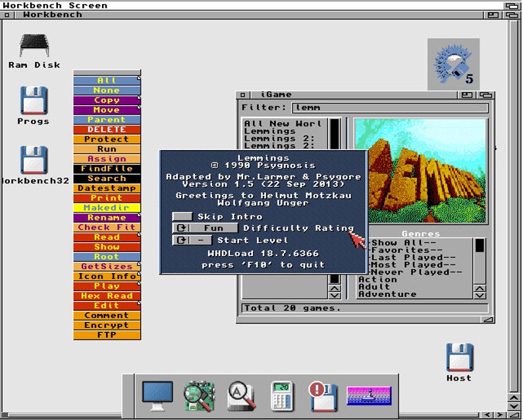Image resolution: width=523 pixels, height=420 pixels.
Task: Click the Print button
Action: 107,197
